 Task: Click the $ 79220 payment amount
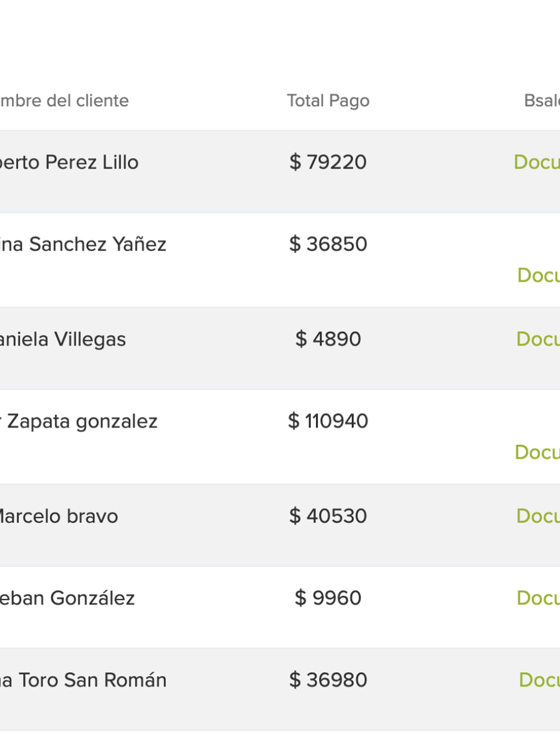(x=328, y=162)
